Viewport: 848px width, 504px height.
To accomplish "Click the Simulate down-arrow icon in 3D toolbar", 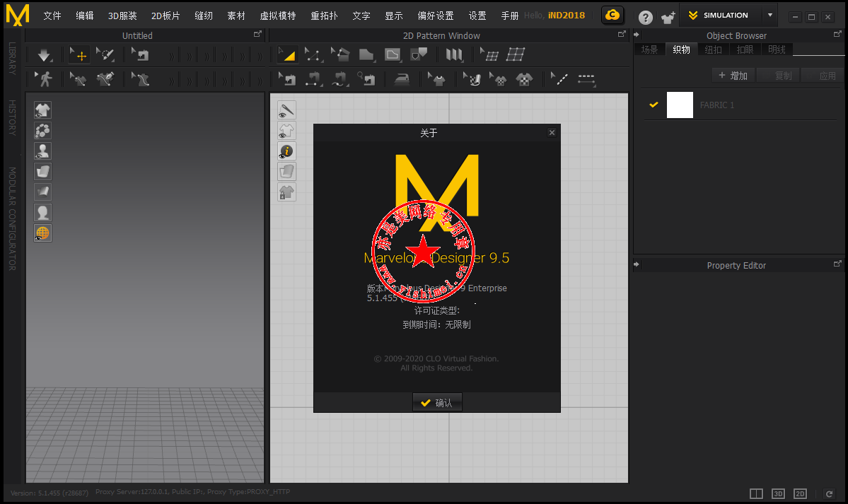I will click(x=45, y=54).
